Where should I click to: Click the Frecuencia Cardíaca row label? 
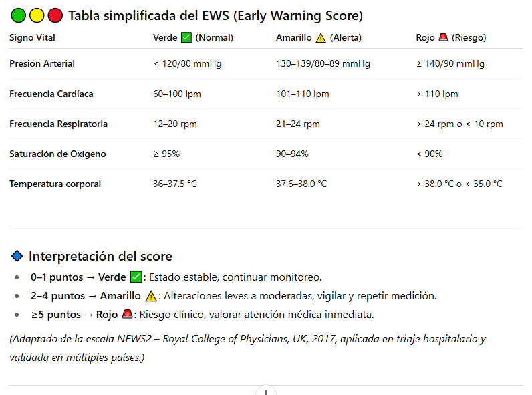pyautogui.click(x=51, y=94)
